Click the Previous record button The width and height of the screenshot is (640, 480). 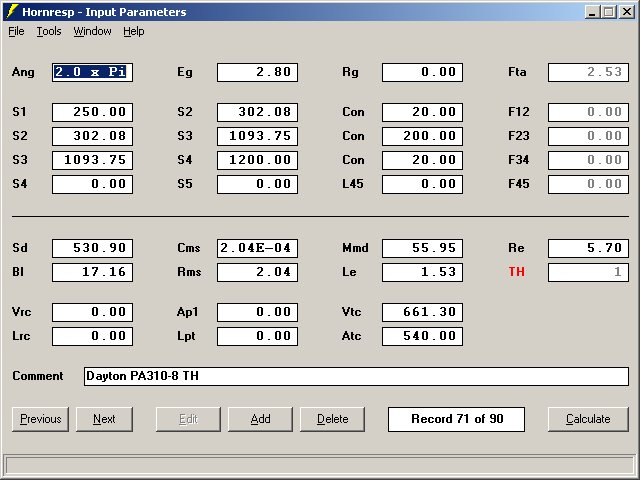tap(40, 419)
